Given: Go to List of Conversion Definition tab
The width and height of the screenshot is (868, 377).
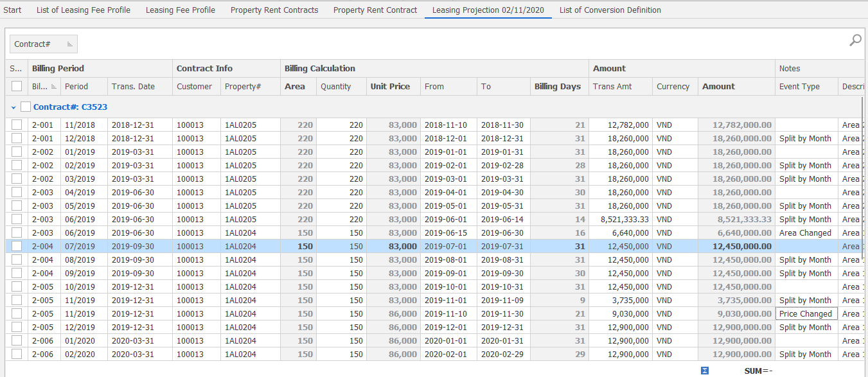Looking at the screenshot, I should pyautogui.click(x=610, y=10).
